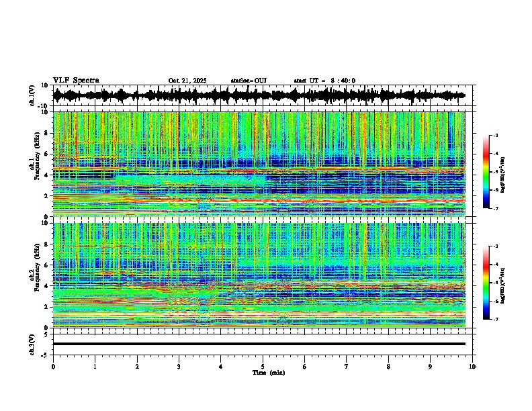Click the "ch.3(V)" axis label
The width and height of the screenshot is (532, 411).
click(x=32, y=345)
